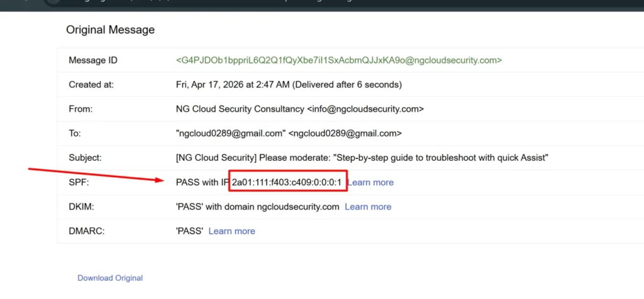This screenshot has height=299, width=644.
Task: Click the Message ID row label
Action: pos(93,60)
